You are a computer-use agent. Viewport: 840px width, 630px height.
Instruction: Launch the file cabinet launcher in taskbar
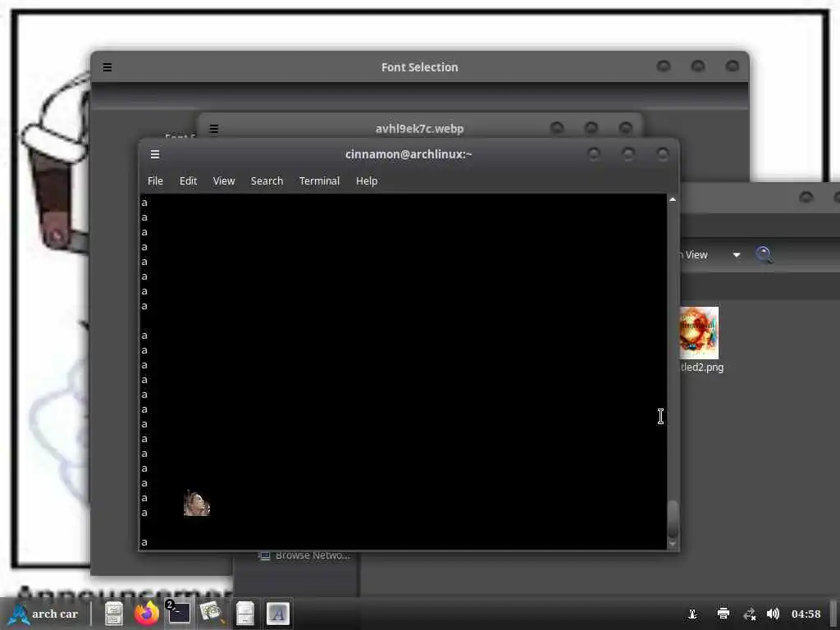coord(113,614)
